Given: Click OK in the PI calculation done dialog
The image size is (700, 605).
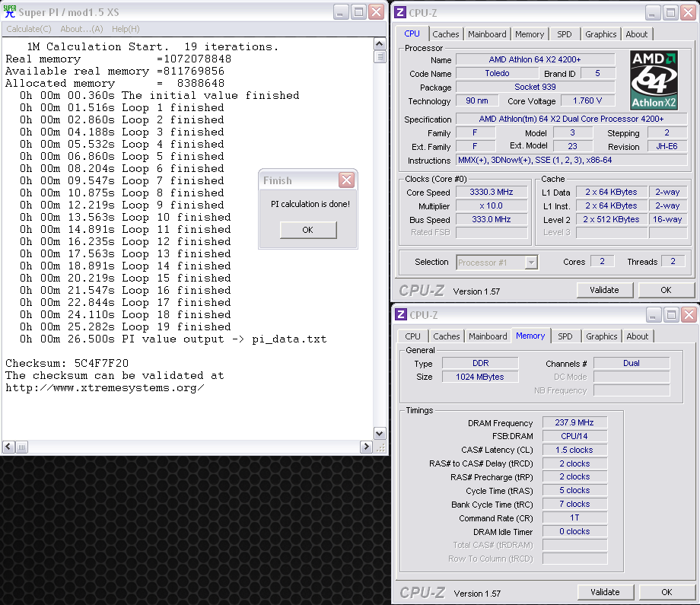Looking at the screenshot, I should click(308, 230).
